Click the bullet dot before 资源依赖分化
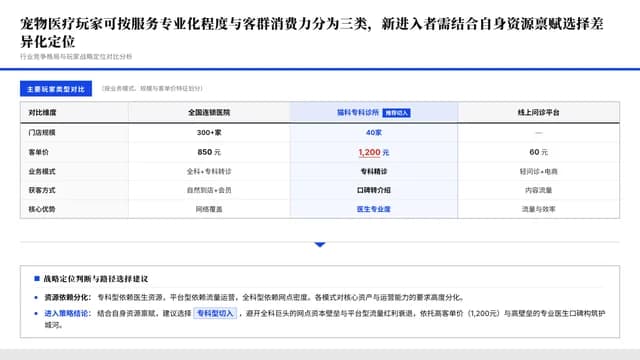The image size is (640, 360). click(36, 298)
